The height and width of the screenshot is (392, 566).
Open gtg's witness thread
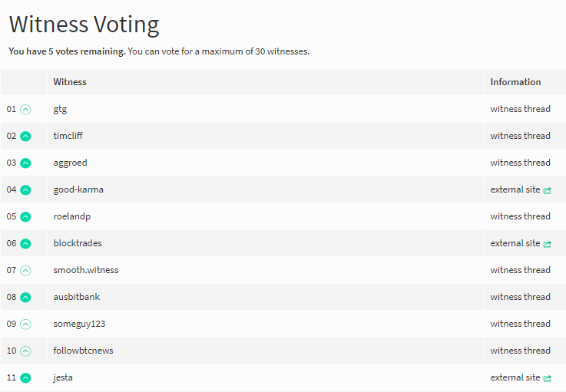(x=520, y=109)
